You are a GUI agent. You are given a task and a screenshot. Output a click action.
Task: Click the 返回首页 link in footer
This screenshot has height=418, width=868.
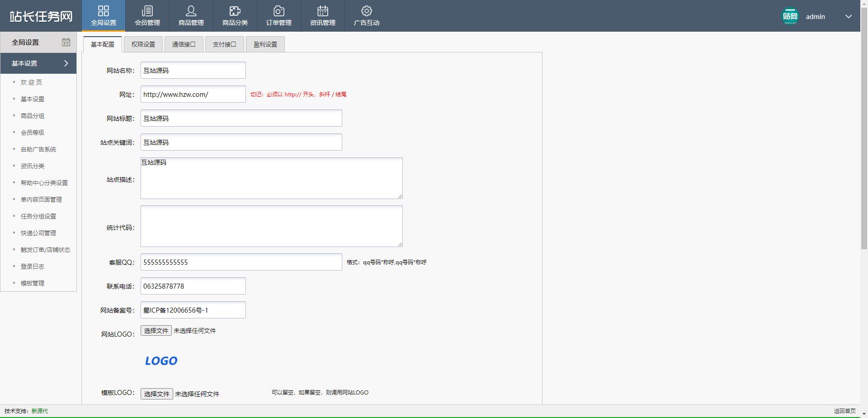(844, 411)
